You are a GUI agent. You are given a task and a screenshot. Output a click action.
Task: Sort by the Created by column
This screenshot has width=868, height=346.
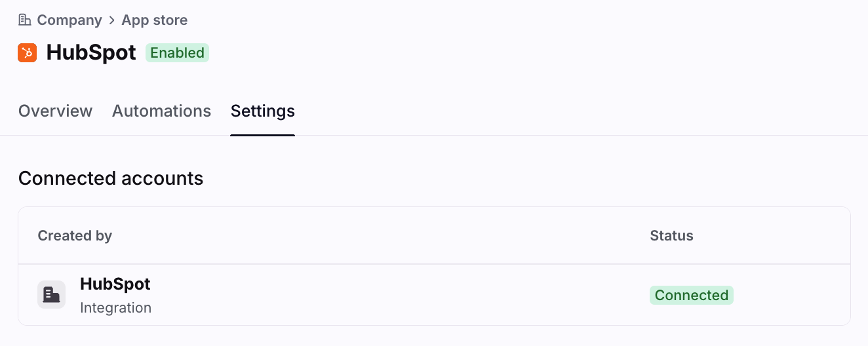(75, 236)
